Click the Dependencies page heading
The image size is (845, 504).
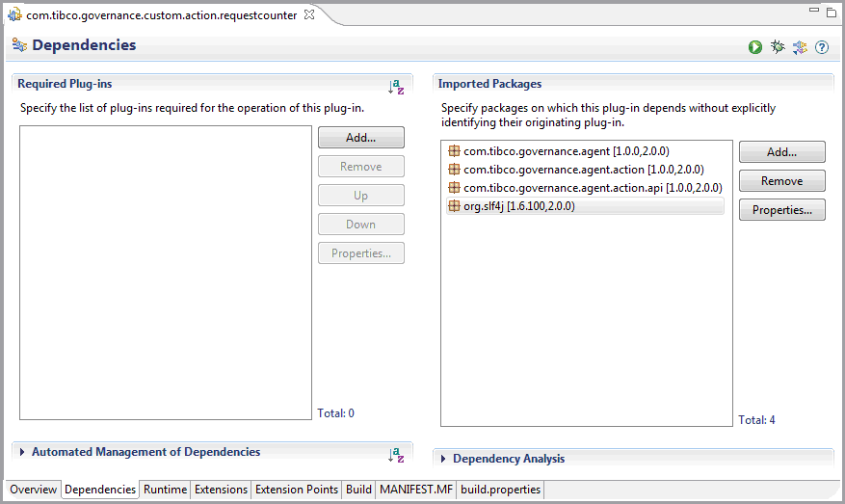pos(84,45)
